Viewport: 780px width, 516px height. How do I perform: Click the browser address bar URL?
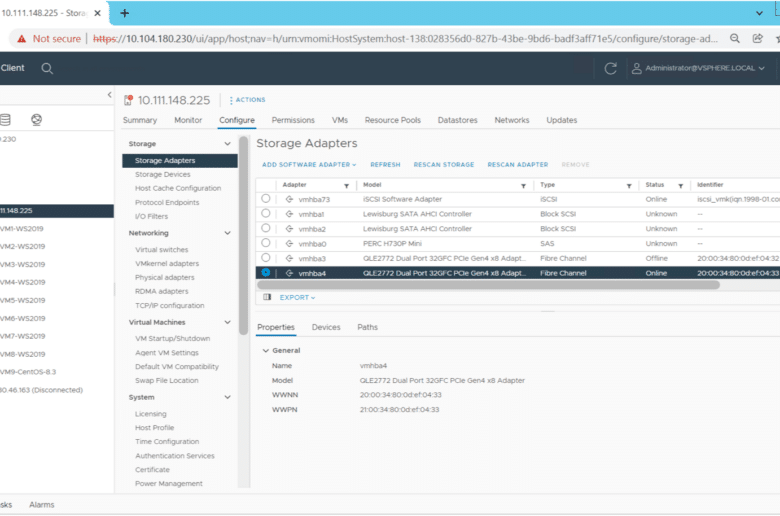(405, 39)
